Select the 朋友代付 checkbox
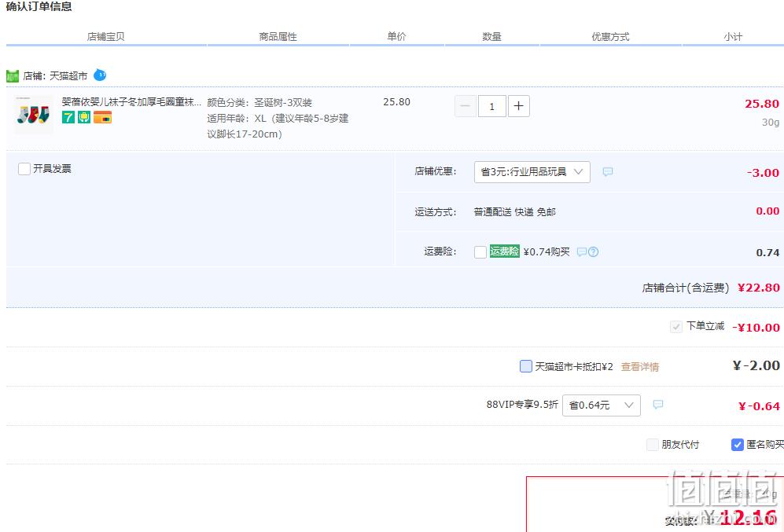Viewport: 784px width, 532px height. (x=653, y=445)
